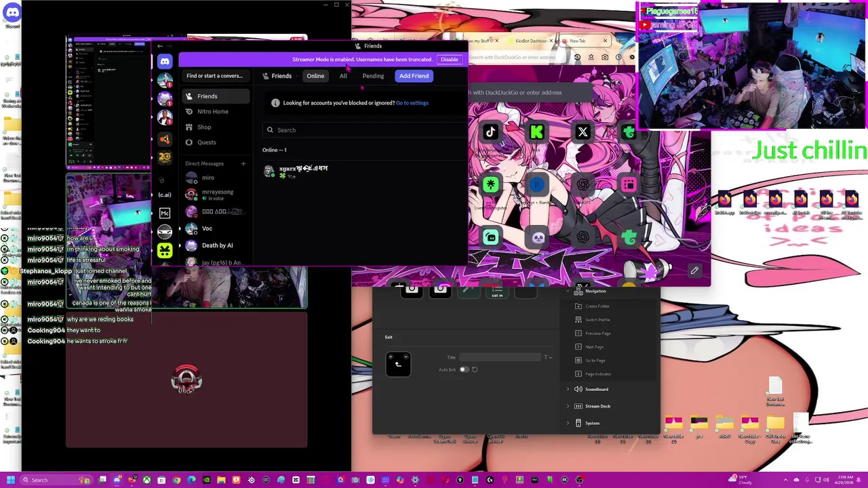868x488 pixels.
Task: Expand the Stream Deck category
Action: click(x=568, y=406)
